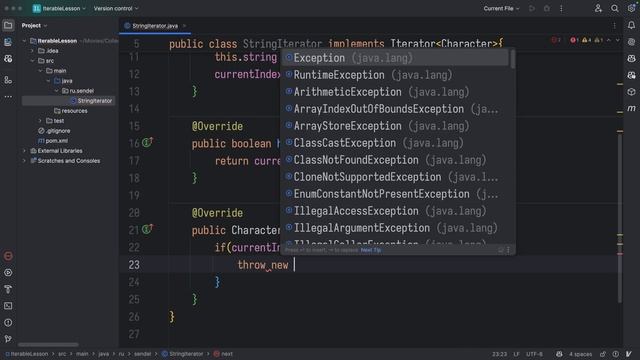
Task: Open the project name dropdown in title bar
Action: 60,8
